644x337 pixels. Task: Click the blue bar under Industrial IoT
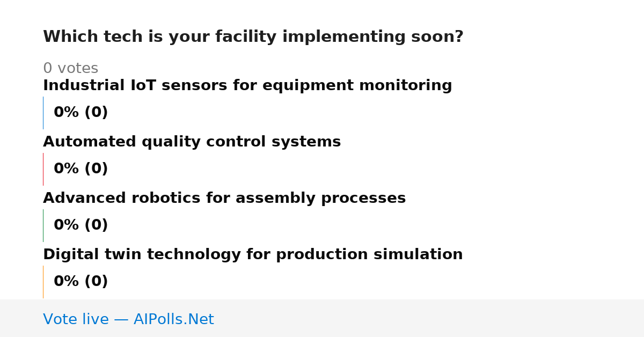pos(43,113)
